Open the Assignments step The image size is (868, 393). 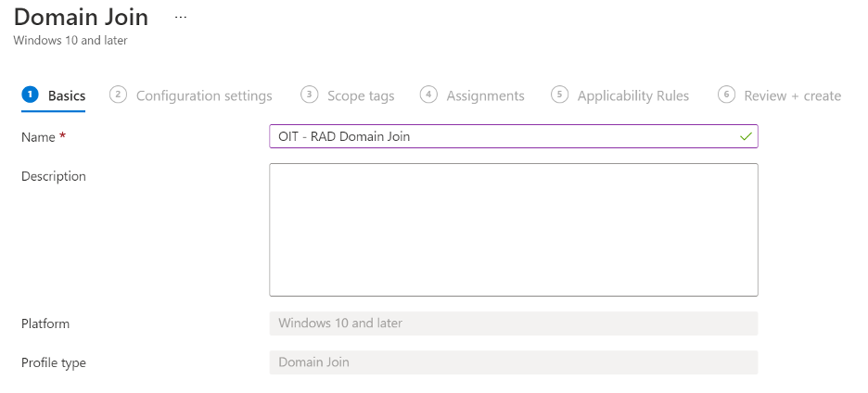tap(485, 95)
